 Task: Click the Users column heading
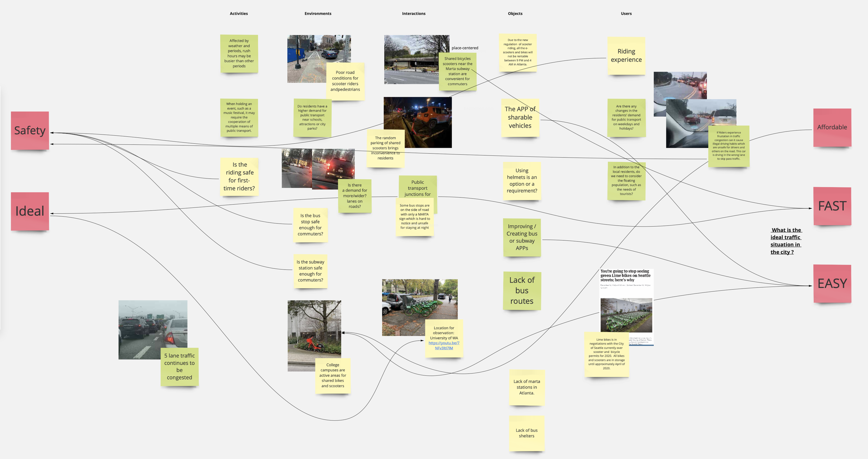626,14
